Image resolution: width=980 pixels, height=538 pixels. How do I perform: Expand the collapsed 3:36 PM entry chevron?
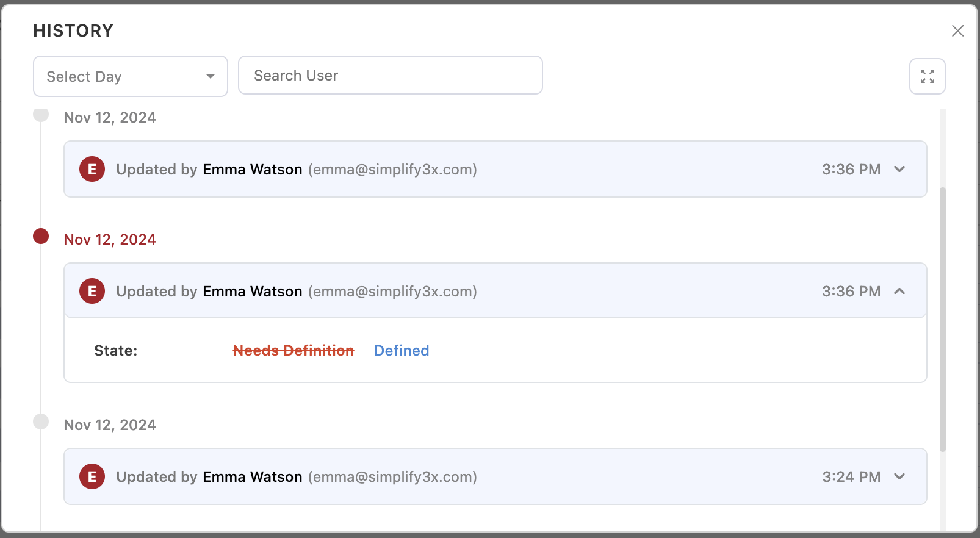pyautogui.click(x=899, y=170)
